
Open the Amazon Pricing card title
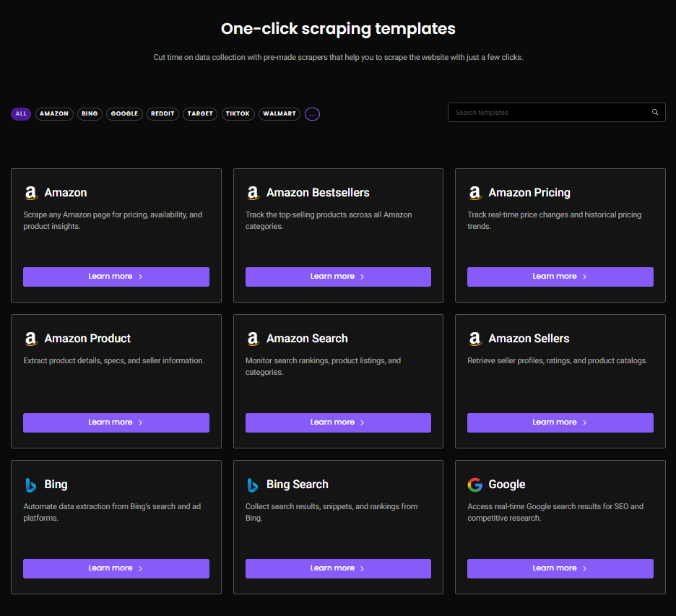[x=529, y=193]
